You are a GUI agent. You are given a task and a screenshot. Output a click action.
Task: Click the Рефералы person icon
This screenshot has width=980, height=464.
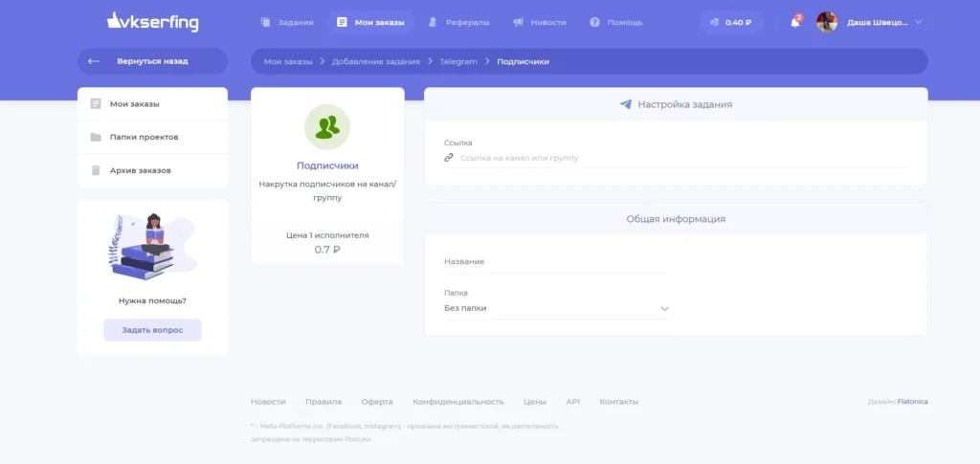(x=434, y=22)
